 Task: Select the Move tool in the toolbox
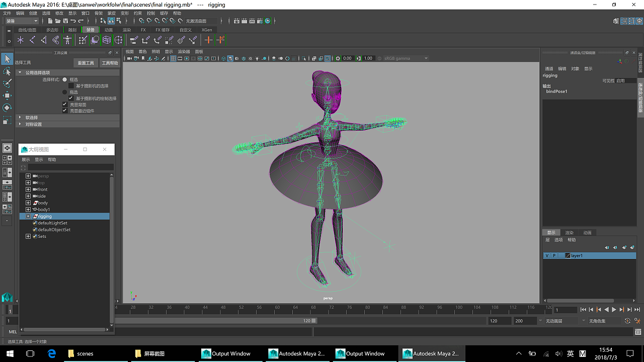click(x=7, y=96)
